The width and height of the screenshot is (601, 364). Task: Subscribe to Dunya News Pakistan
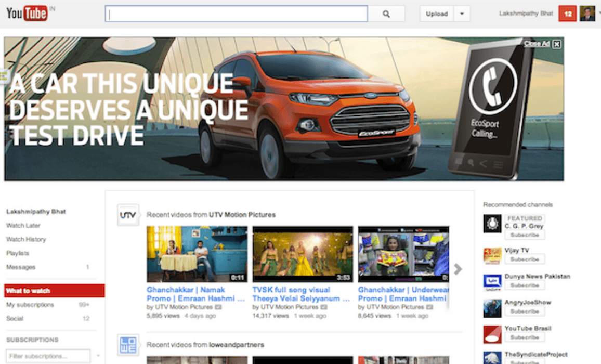pyautogui.click(x=525, y=285)
